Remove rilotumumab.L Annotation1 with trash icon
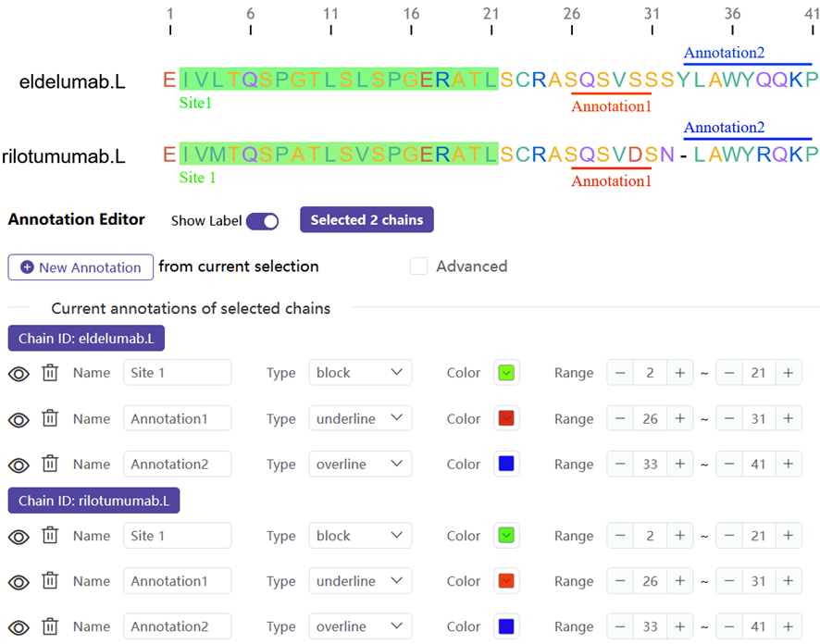Image resolution: width=820 pixels, height=644 pixels. (x=50, y=581)
